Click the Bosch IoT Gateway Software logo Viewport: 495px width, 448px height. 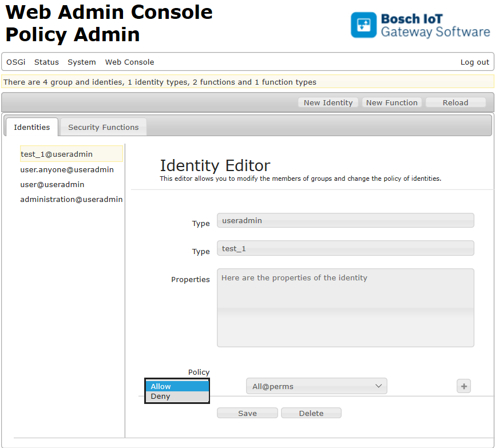[x=421, y=25]
